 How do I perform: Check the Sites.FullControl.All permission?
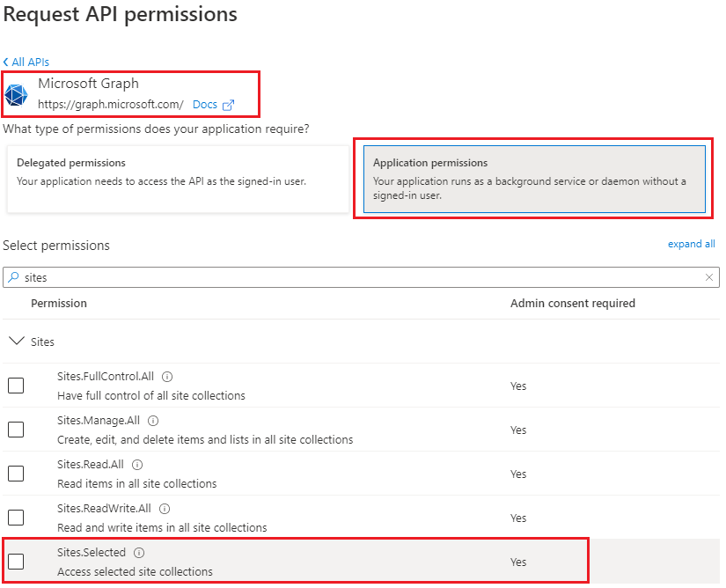click(16, 386)
